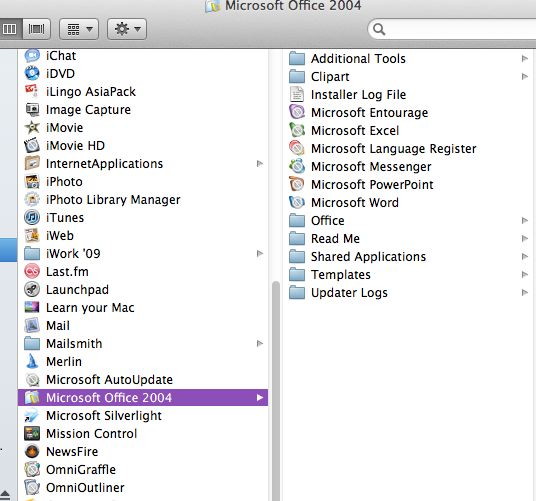Click the Mail stamp icon
The image size is (536, 501).
[x=32, y=325]
